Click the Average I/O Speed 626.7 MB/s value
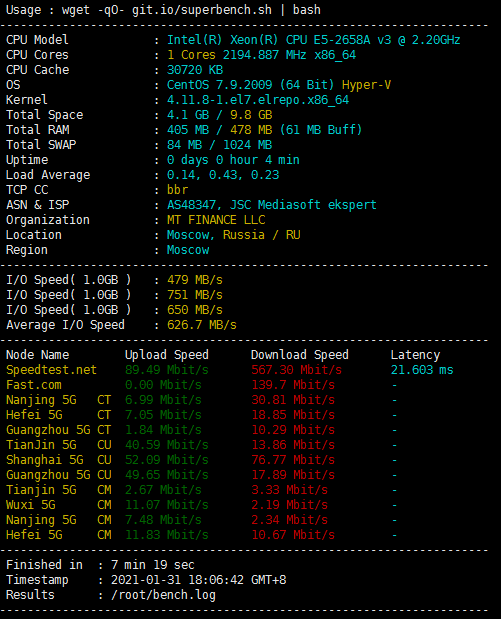This screenshot has width=501, height=619. (202, 325)
